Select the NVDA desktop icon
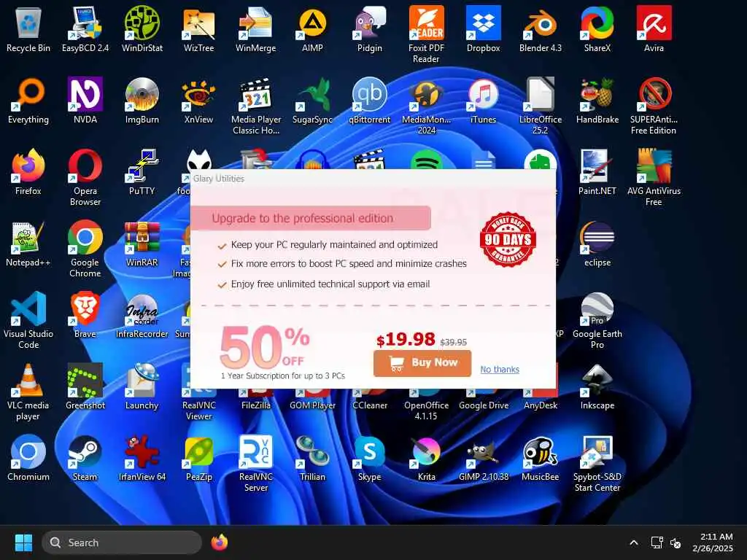 [85, 101]
